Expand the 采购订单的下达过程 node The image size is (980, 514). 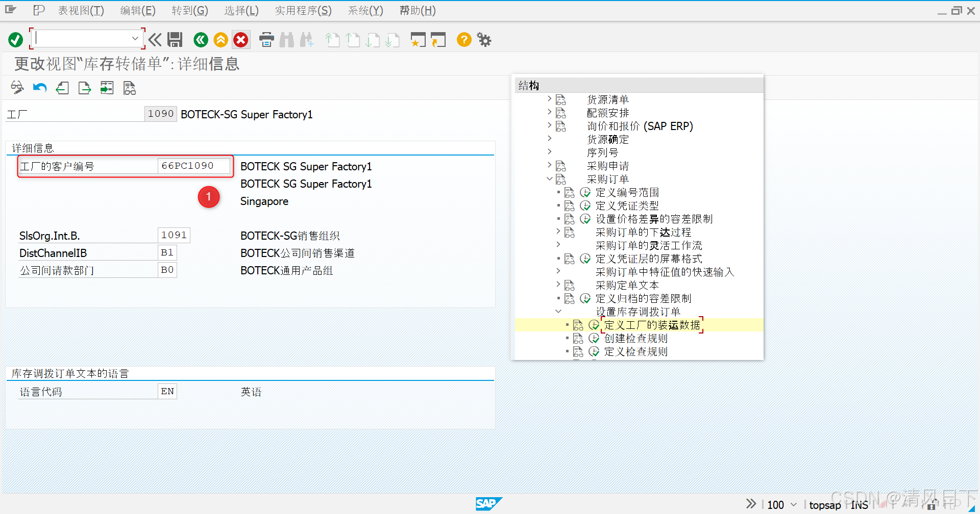[558, 231]
